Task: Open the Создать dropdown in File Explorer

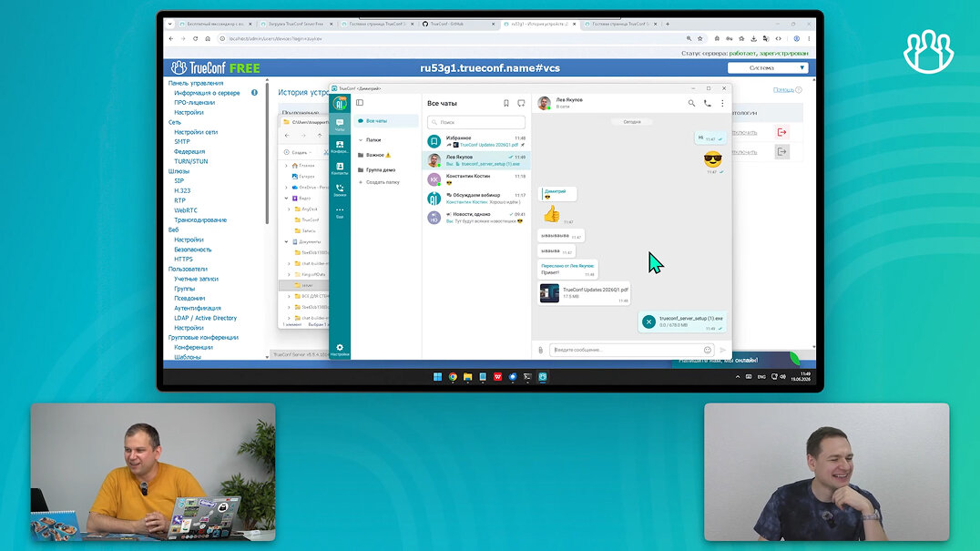Action: 298,152
